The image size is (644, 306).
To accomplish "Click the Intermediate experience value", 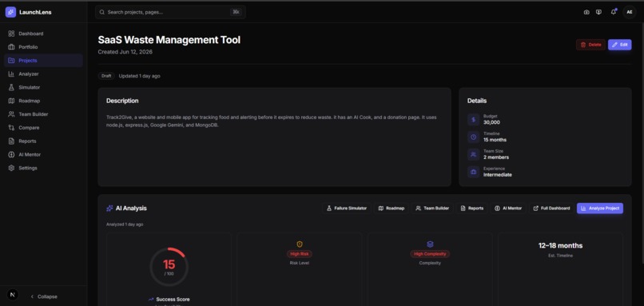I will [x=498, y=175].
